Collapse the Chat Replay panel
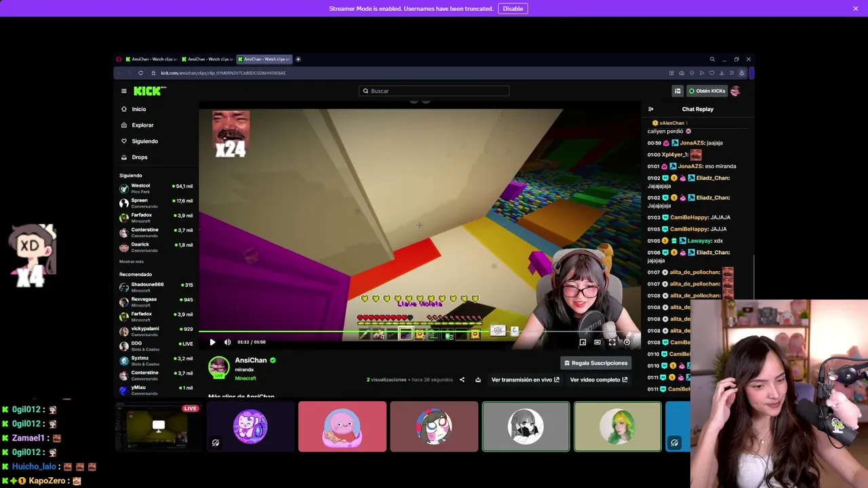This screenshot has height=488, width=868. pos(651,109)
